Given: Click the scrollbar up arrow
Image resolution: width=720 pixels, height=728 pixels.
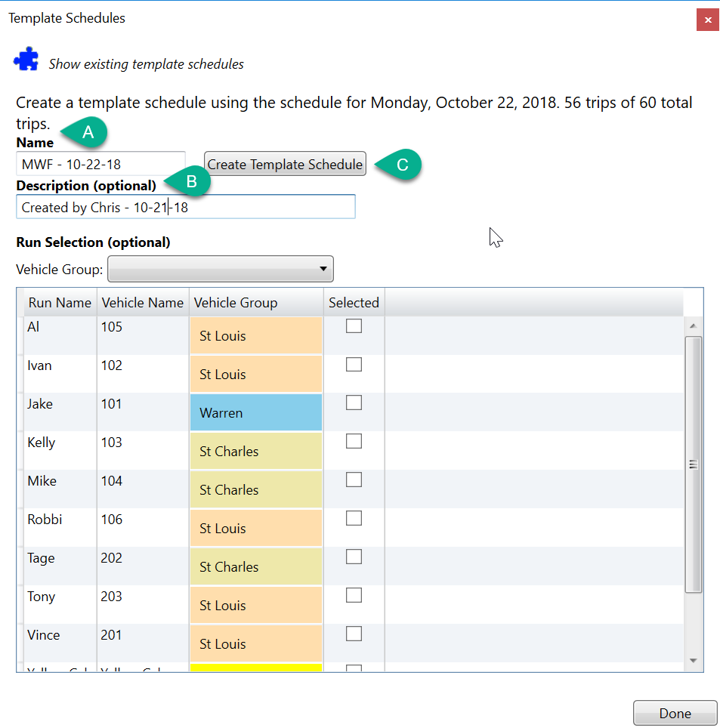Looking at the screenshot, I should click(694, 325).
